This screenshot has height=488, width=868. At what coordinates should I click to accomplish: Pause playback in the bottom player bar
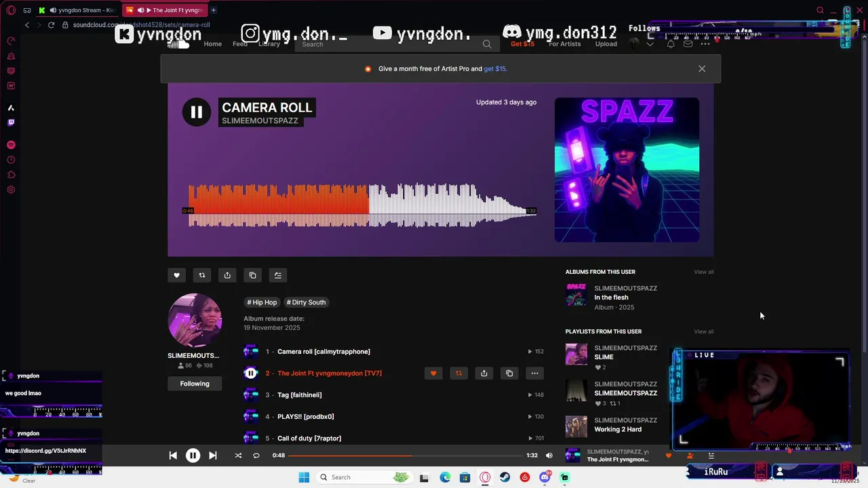click(193, 455)
